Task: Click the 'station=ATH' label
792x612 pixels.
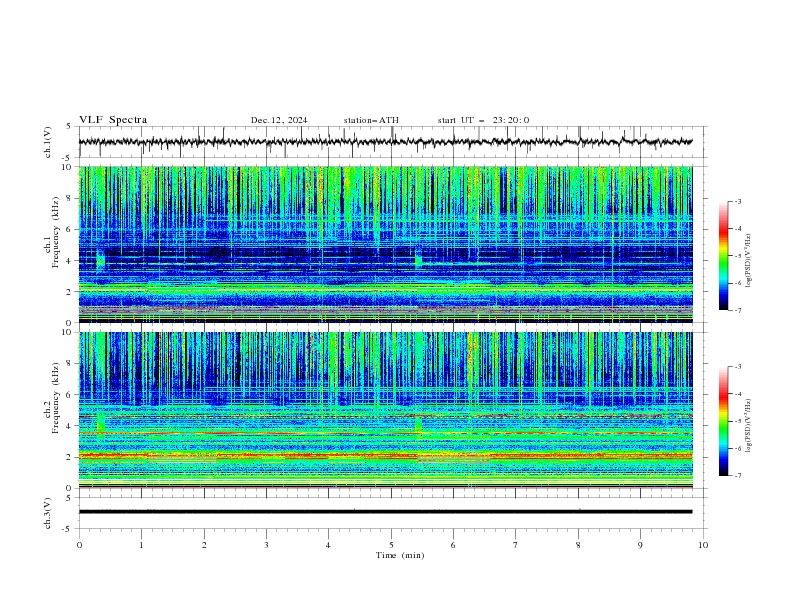Action: [371, 120]
